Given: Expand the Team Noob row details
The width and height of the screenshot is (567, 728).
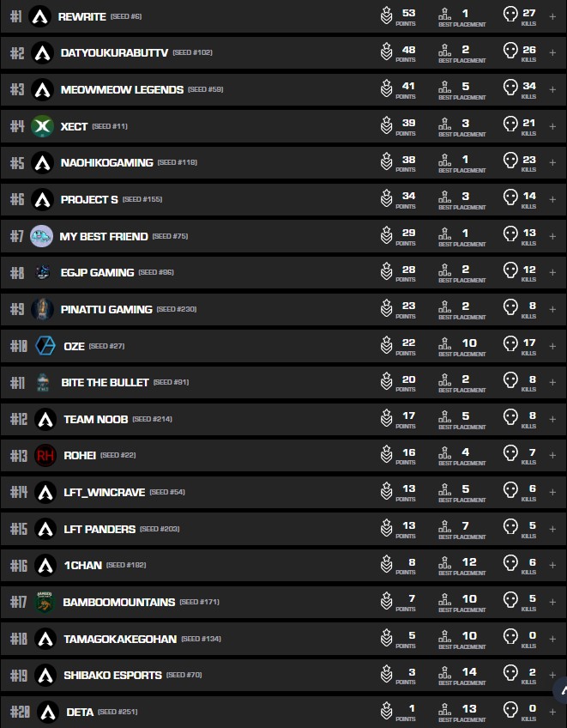Looking at the screenshot, I should [552, 419].
